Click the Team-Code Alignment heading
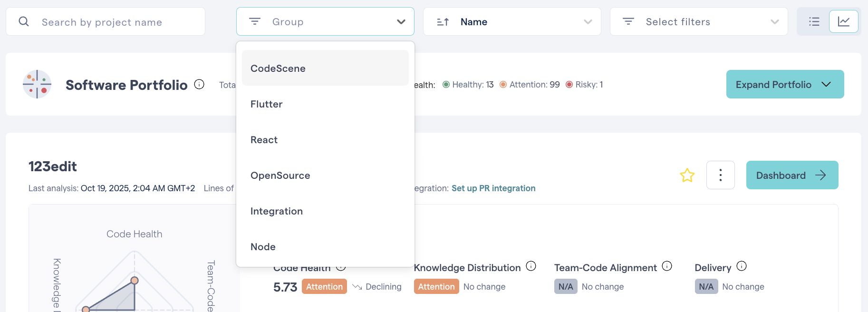Screen dimensions: 868x312 click(x=606, y=268)
